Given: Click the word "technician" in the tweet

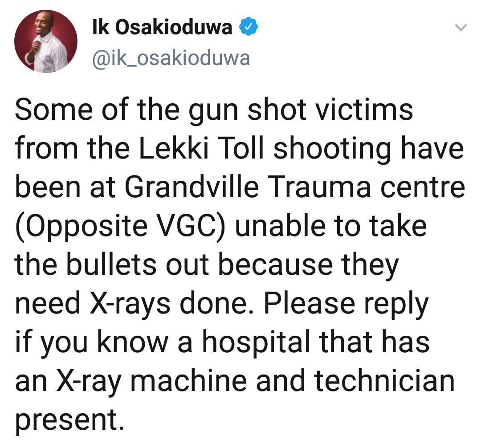Looking at the screenshot, I should pyautogui.click(x=385, y=381).
